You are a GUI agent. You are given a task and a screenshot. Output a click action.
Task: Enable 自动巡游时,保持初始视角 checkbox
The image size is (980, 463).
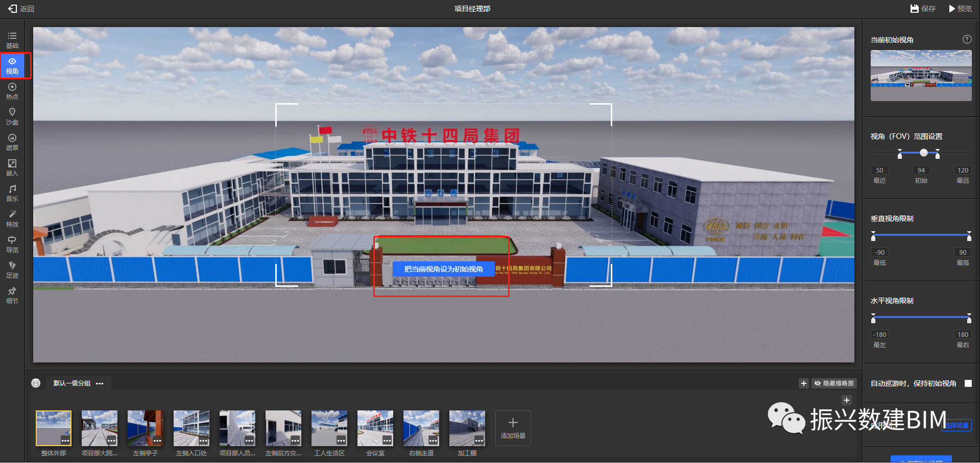[x=968, y=383]
